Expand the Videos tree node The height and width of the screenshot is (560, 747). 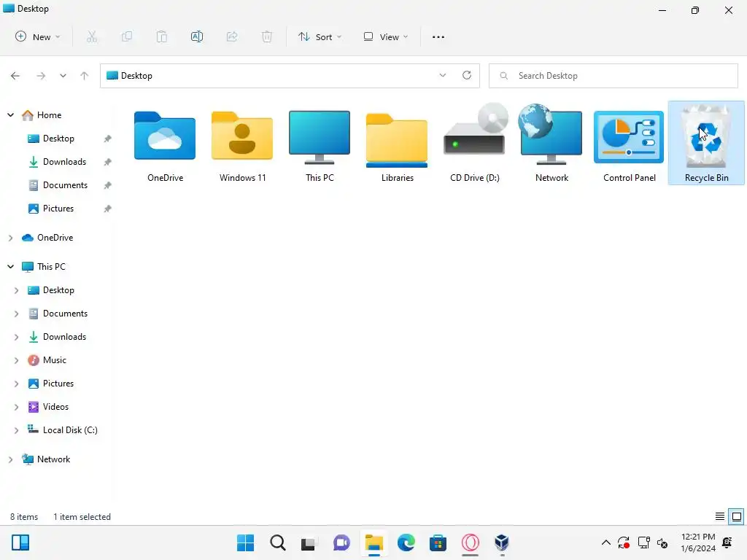point(16,407)
